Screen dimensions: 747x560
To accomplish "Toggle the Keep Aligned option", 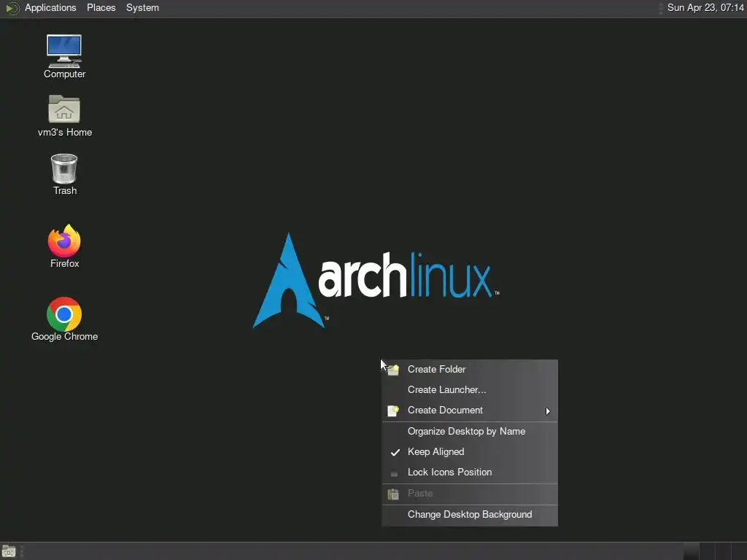I will point(470,452).
